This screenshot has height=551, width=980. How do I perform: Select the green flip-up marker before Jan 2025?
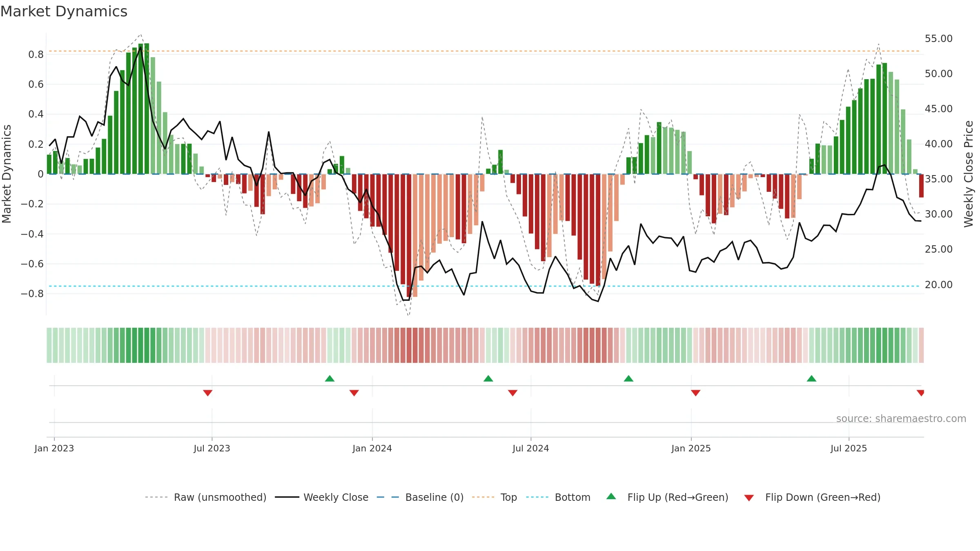click(628, 378)
